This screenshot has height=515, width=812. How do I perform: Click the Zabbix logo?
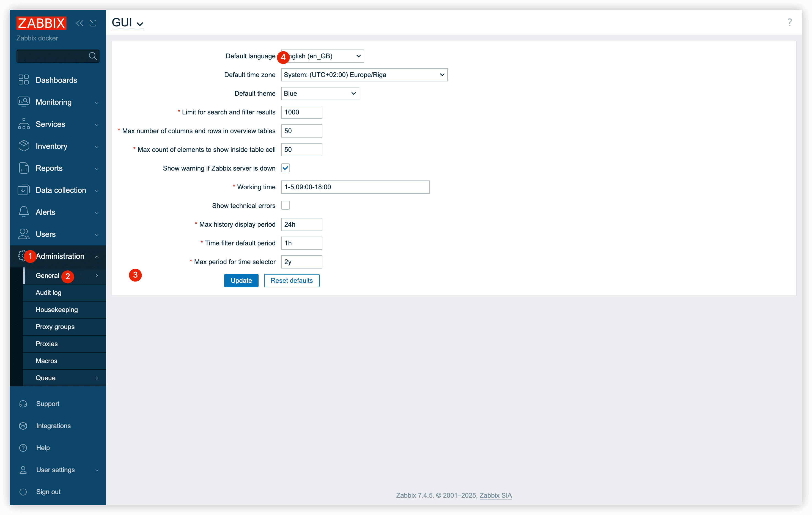[x=41, y=23]
